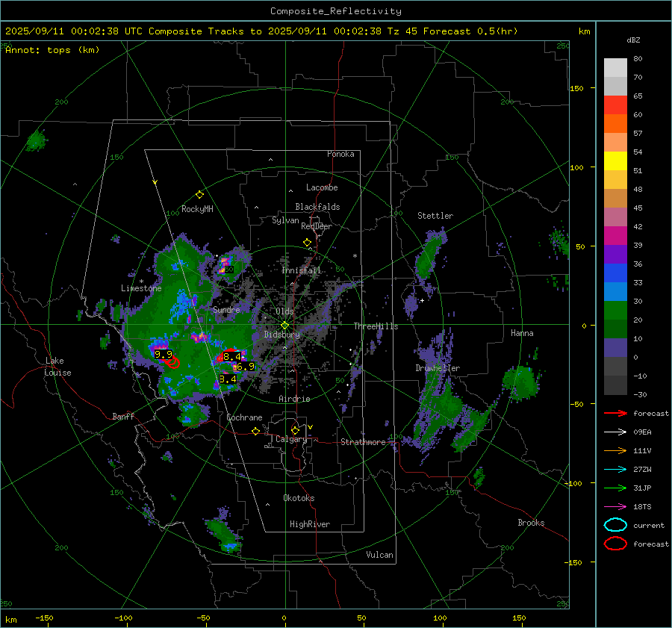Viewport: 672px width, 628px height.
Task: Click the Okotoks town label
Action: (299, 498)
